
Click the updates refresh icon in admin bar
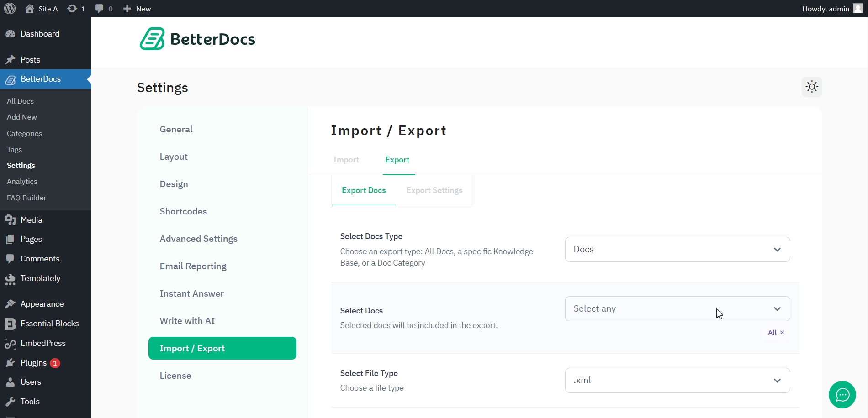pyautogui.click(x=72, y=8)
